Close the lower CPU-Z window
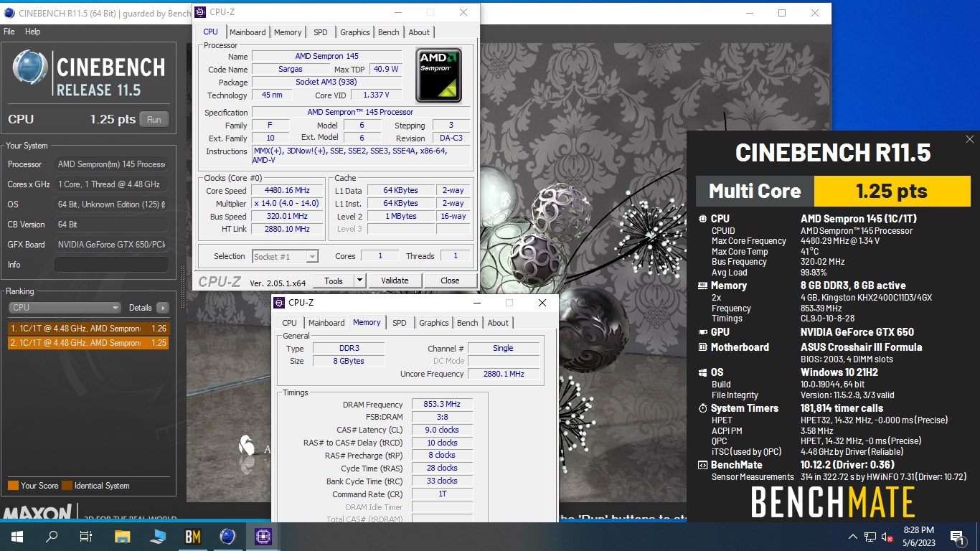This screenshot has height=551, width=980. (542, 303)
